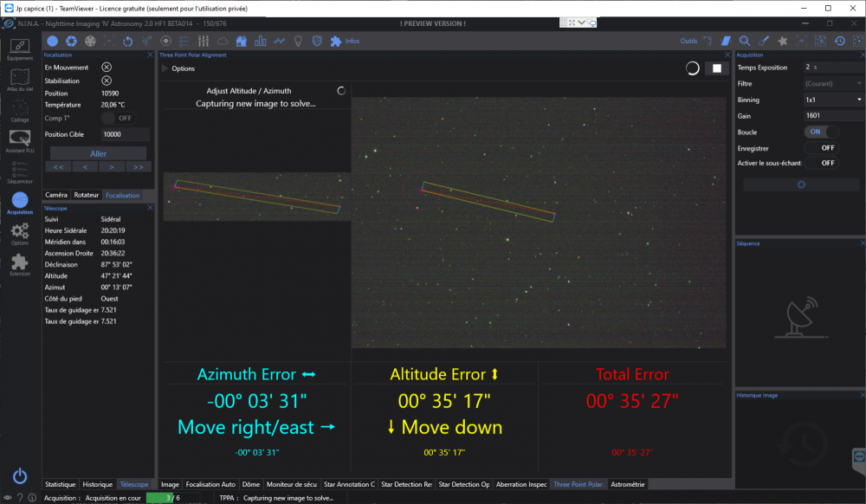Toggle the equalizer sliders toolbar icon
Screen dimensions: 866x504
(204, 41)
